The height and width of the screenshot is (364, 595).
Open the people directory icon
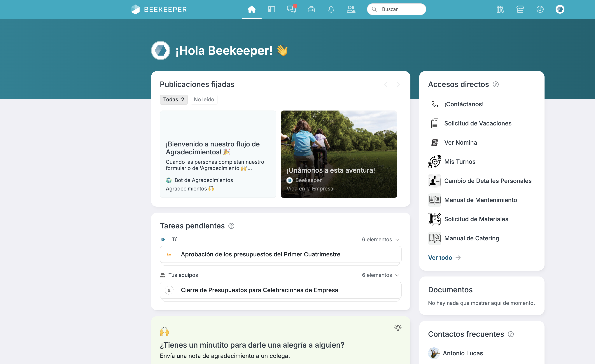(351, 9)
